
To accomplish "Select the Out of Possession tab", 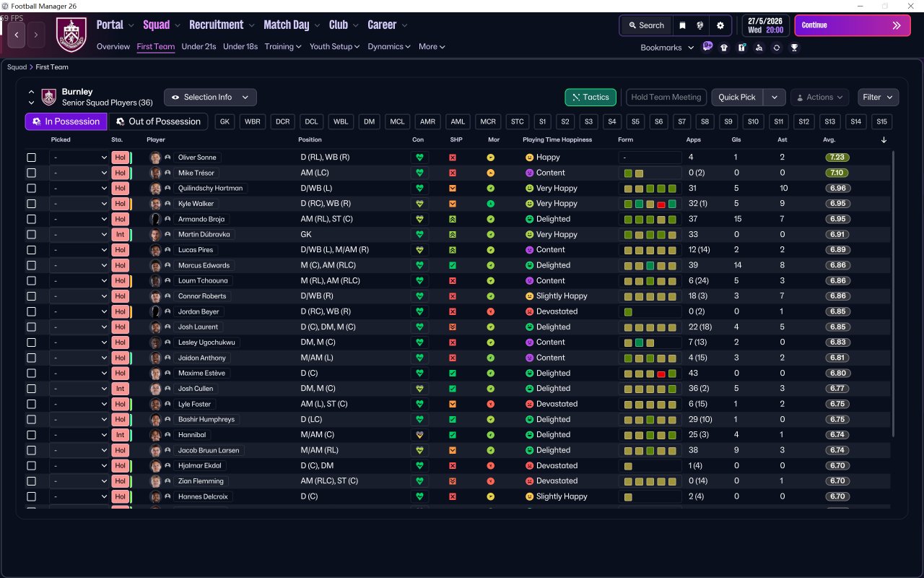I will [x=158, y=121].
